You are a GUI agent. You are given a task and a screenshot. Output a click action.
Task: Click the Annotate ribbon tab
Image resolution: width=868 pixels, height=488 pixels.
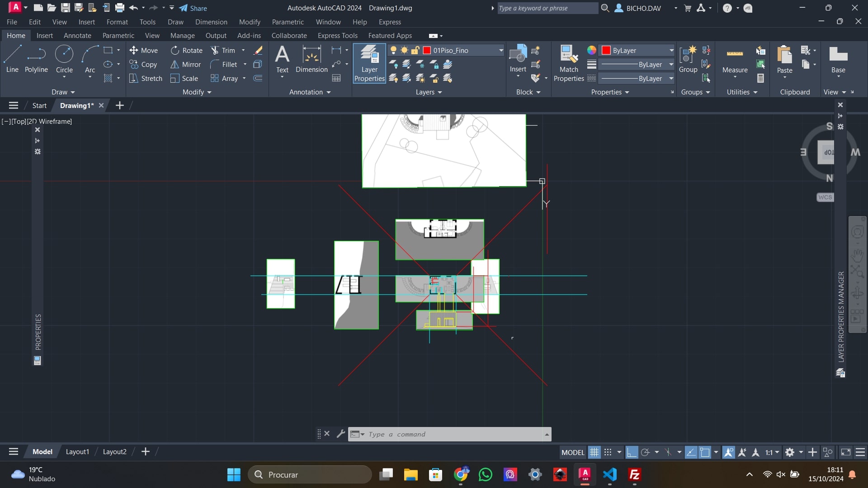click(77, 35)
